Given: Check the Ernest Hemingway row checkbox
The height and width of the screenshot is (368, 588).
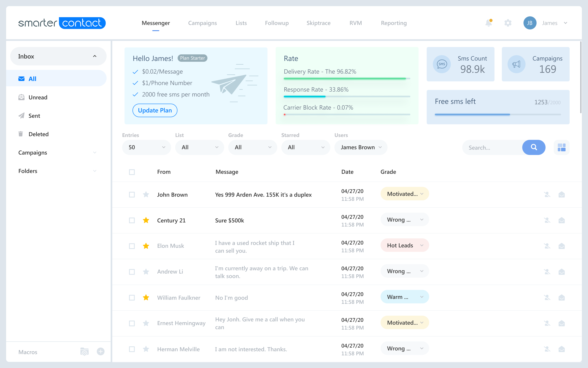Looking at the screenshot, I should pos(132,323).
